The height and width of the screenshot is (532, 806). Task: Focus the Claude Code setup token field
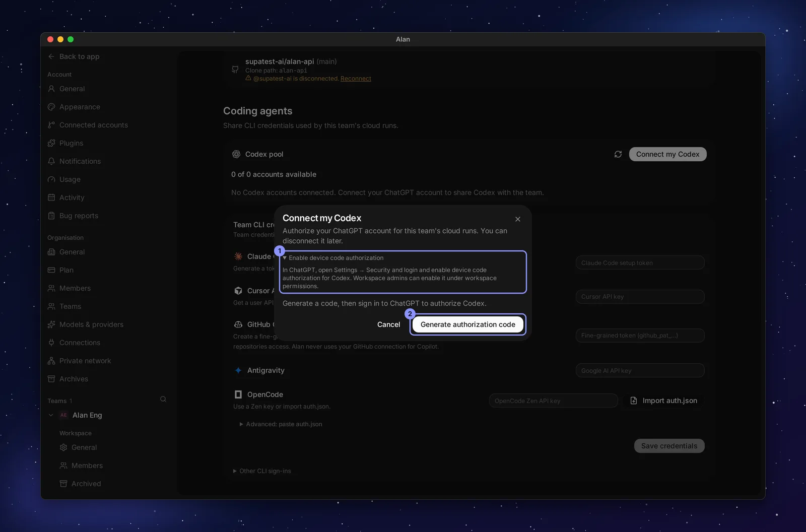[x=640, y=262]
